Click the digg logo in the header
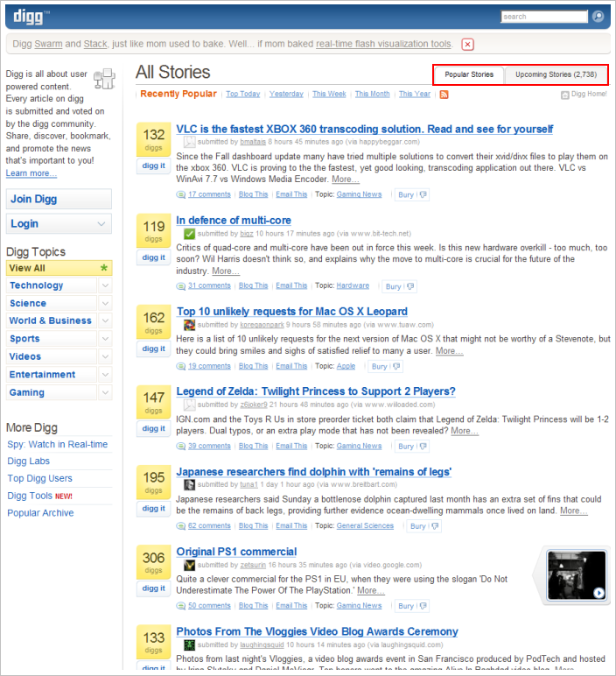Image resolution: width=616 pixels, height=676 pixels. (31, 17)
